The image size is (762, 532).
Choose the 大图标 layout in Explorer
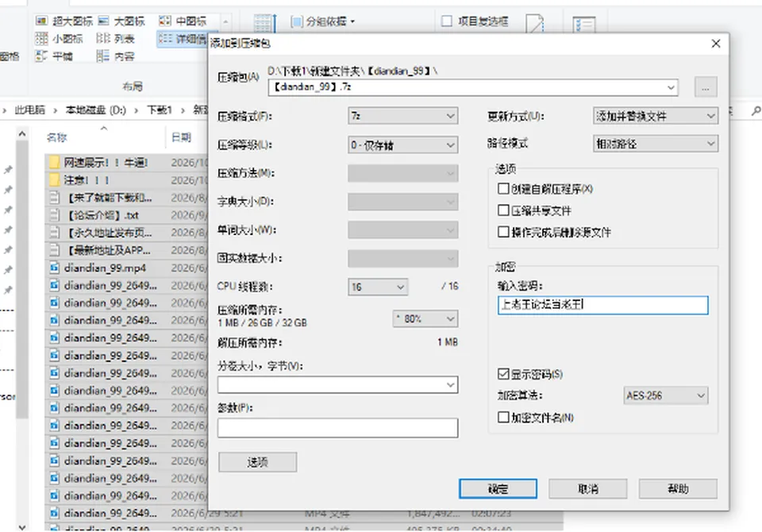point(121,21)
